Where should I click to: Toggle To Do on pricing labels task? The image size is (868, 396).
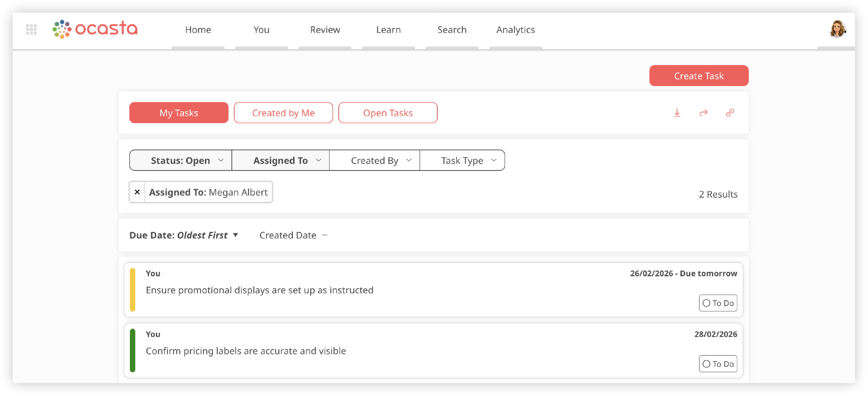pos(718,364)
